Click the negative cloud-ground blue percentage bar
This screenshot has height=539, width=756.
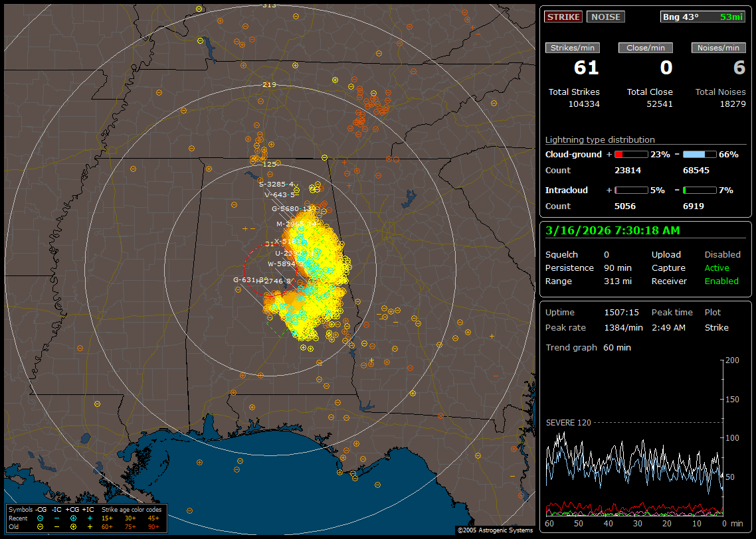pos(699,154)
